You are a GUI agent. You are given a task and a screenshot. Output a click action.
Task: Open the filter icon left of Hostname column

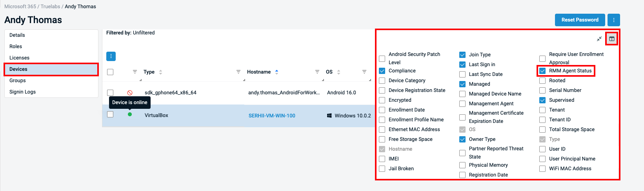click(x=238, y=72)
